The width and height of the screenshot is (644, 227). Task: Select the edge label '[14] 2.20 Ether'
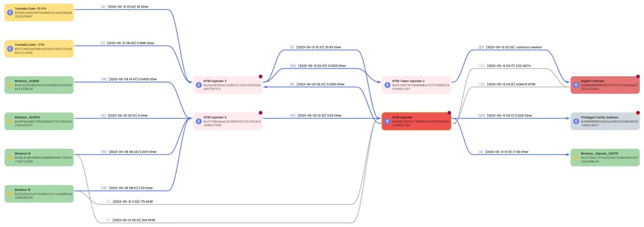click(127, 188)
